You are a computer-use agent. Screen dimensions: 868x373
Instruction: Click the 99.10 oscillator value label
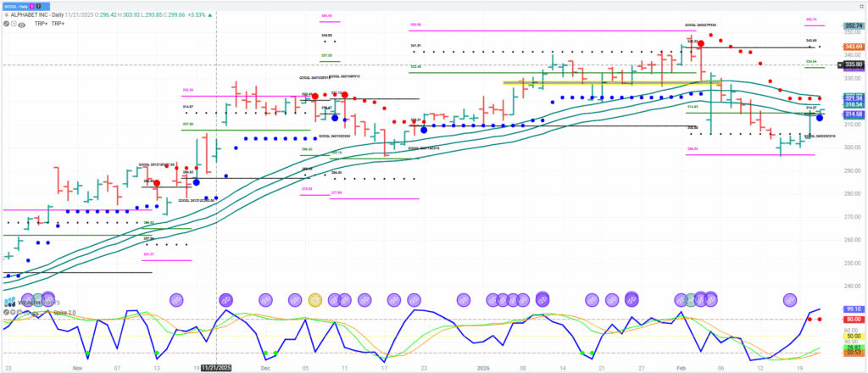[851, 309]
